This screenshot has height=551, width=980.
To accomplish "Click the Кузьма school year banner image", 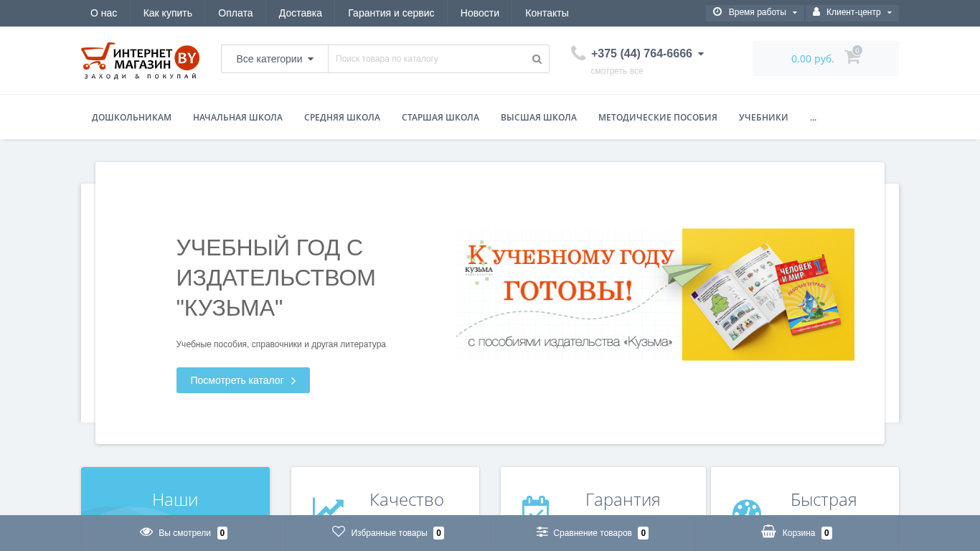I will (655, 294).
